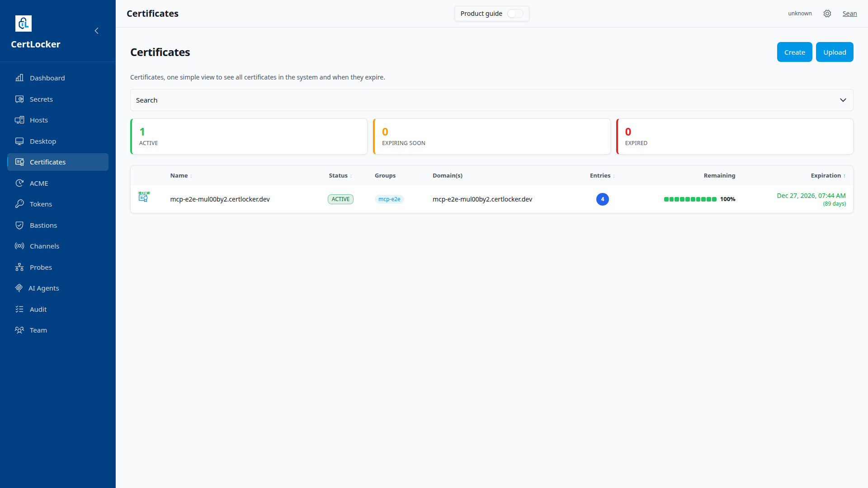Viewport: 868px width, 488px height.
Task: Click the blue 4 entries badge
Action: click(602, 199)
